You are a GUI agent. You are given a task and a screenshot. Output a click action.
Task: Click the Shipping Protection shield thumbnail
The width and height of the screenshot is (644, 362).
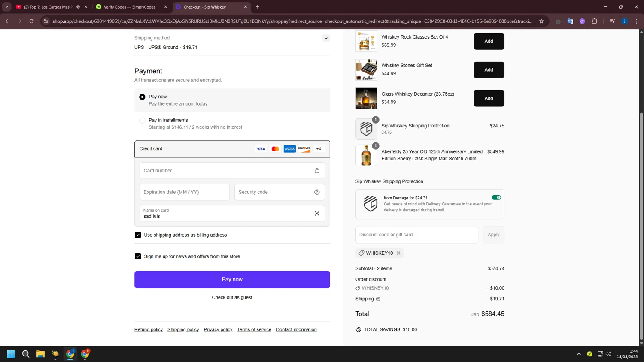click(x=366, y=129)
